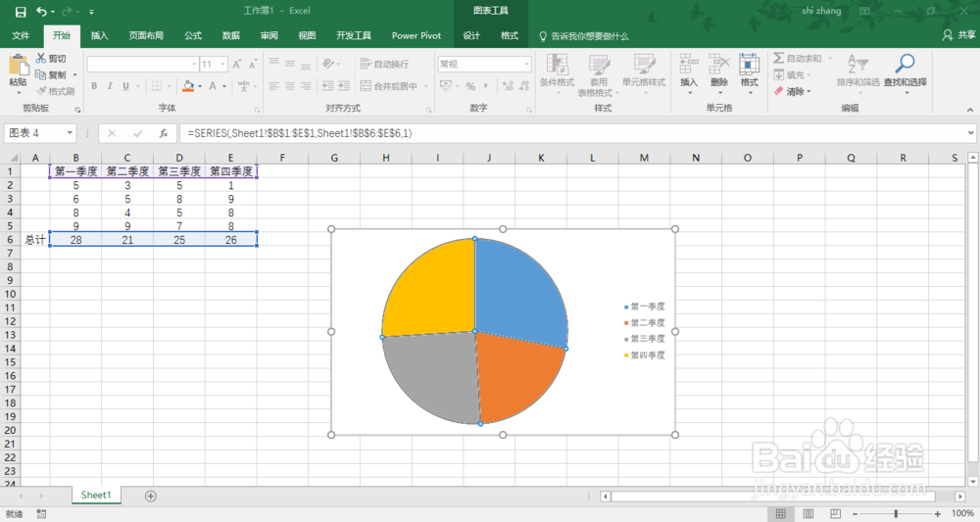This screenshot has width=980, height=522.
Task: Toggle center text alignment
Action: point(289,86)
